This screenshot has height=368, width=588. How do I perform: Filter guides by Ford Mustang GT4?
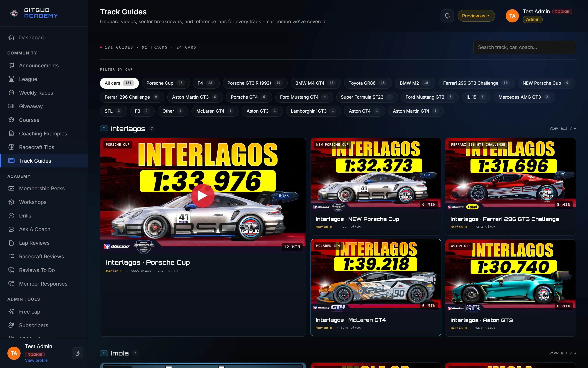click(304, 97)
